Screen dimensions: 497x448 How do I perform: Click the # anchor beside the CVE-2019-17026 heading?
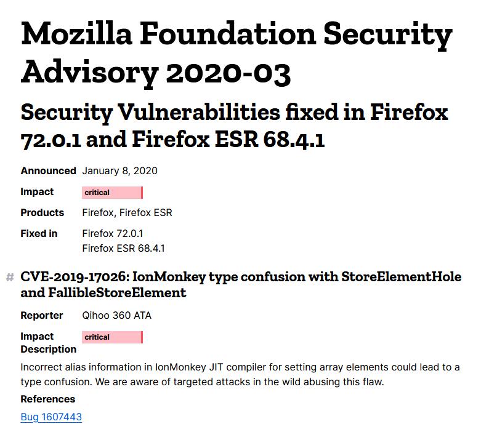[10, 278]
